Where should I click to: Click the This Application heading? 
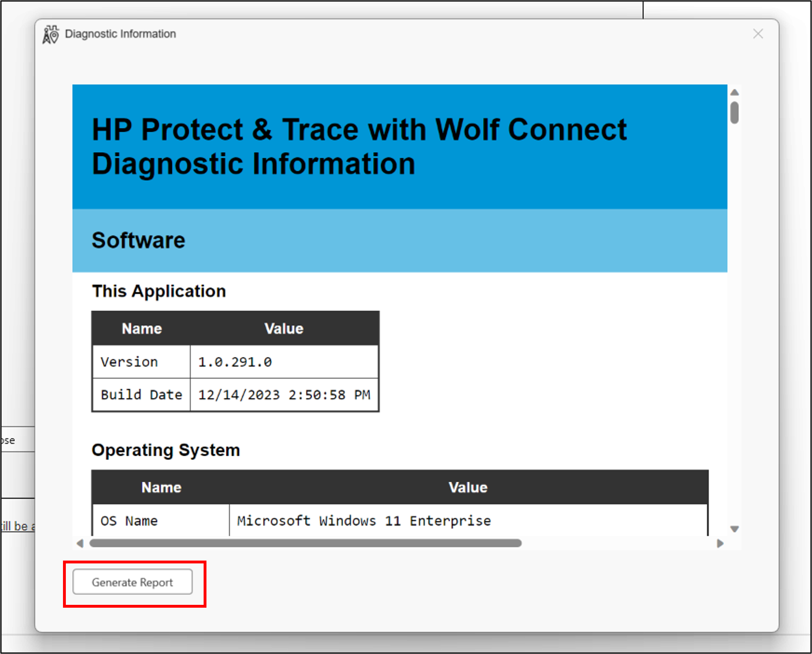[158, 291]
